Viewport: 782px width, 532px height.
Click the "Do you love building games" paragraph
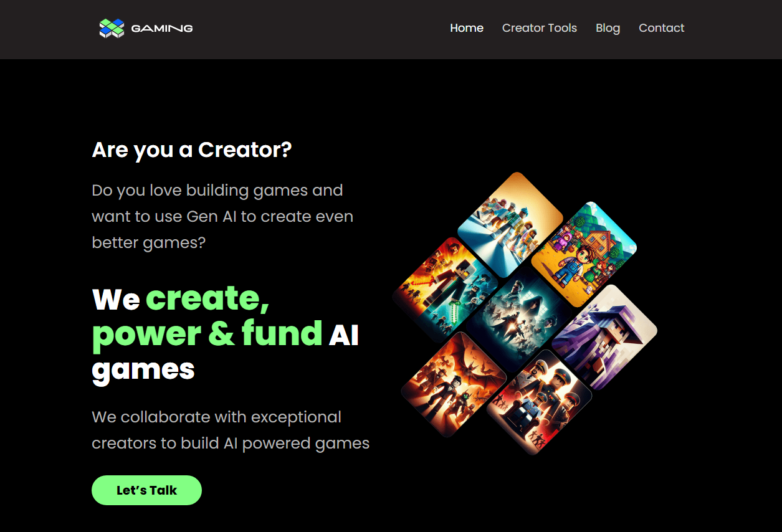[222, 216]
